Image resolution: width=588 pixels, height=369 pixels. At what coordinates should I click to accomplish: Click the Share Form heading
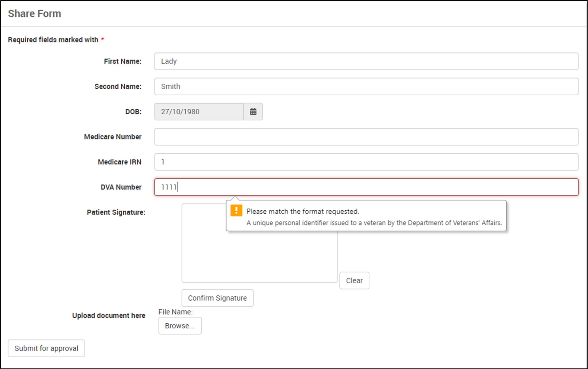point(35,13)
